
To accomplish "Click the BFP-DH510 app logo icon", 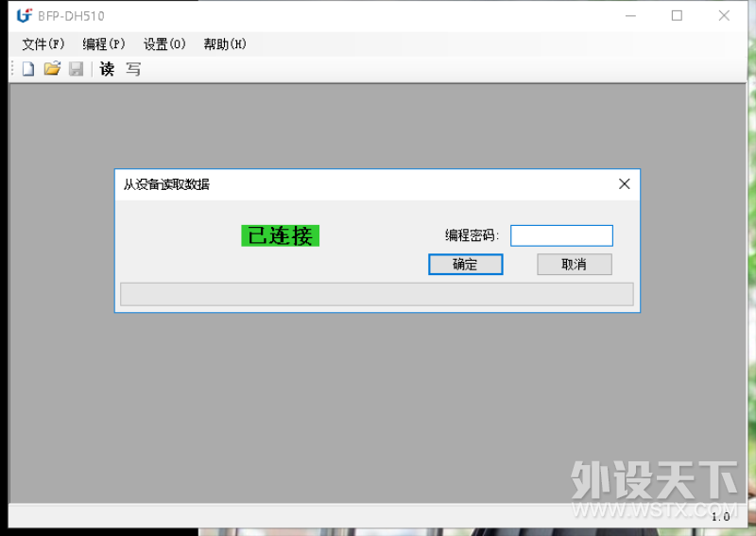I will tap(25, 15).
